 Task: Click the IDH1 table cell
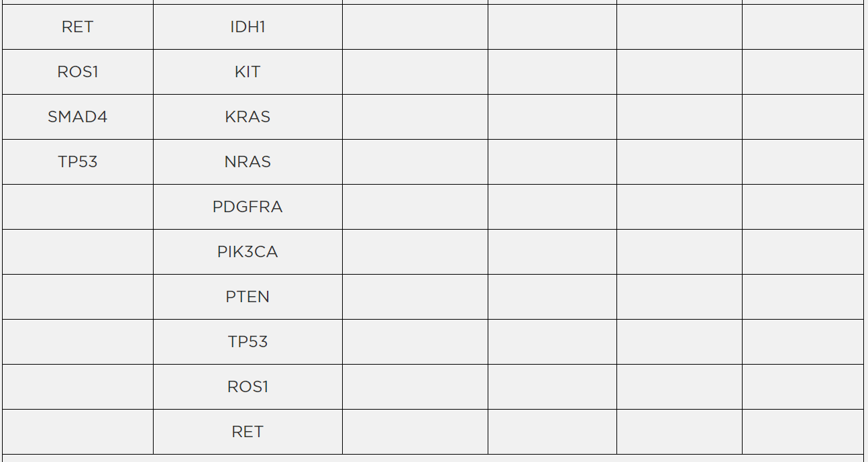[x=248, y=27]
